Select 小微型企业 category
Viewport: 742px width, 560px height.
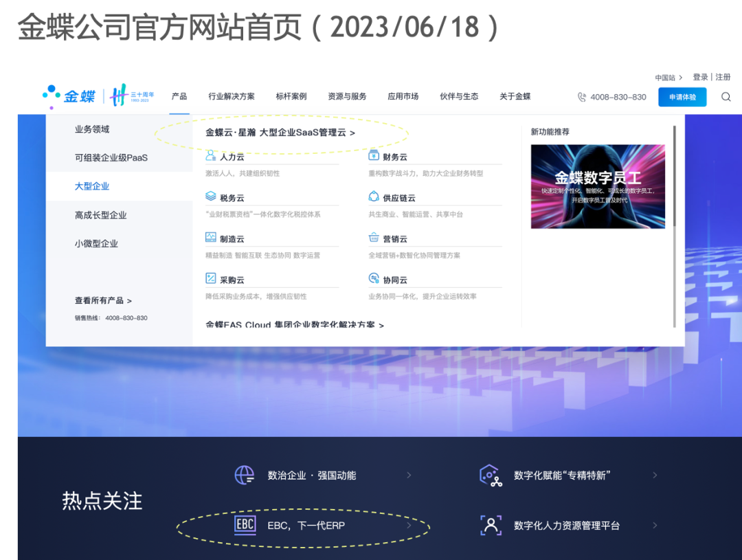coord(96,243)
